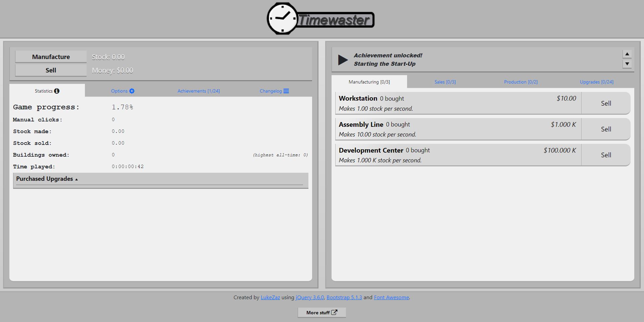Click the Workstation $10.00 price

click(566, 98)
